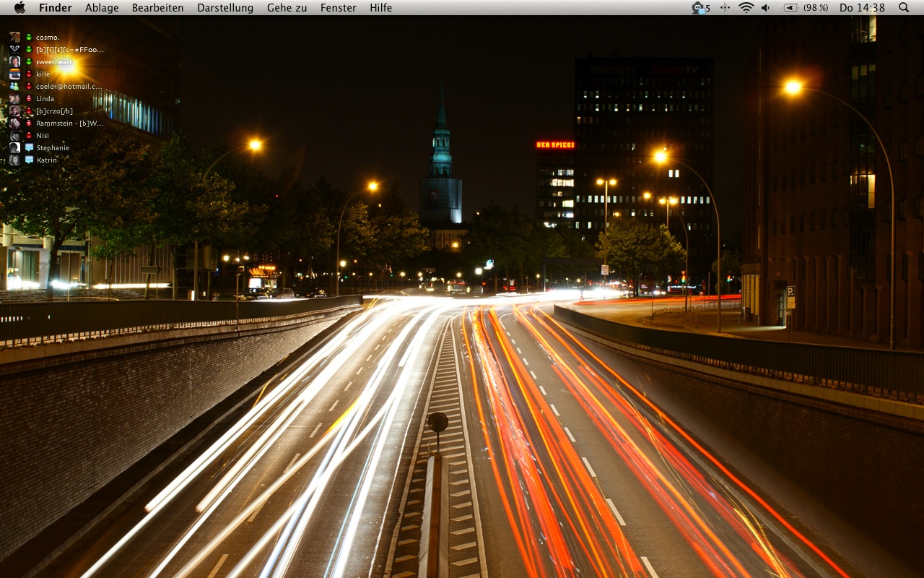Open the Finder menu
Image resolution: width=924 pixels, height=578 pixels.
[x=55, y=8]
